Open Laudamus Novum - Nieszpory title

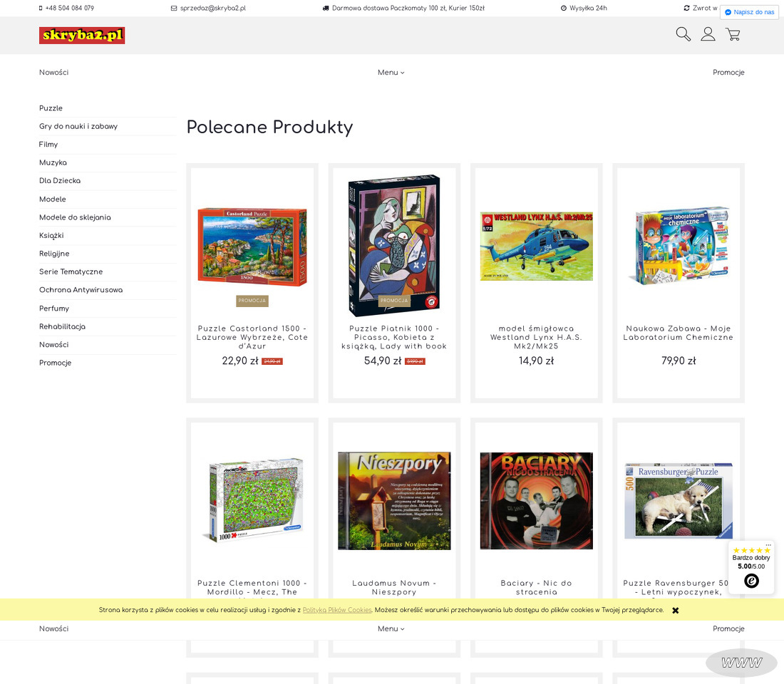coord(395,588)
